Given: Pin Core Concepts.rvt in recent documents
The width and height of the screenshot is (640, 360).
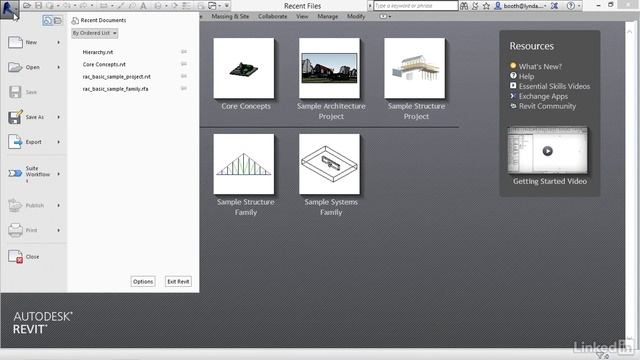Looking at the screenshot, I should tap(184, 64).
